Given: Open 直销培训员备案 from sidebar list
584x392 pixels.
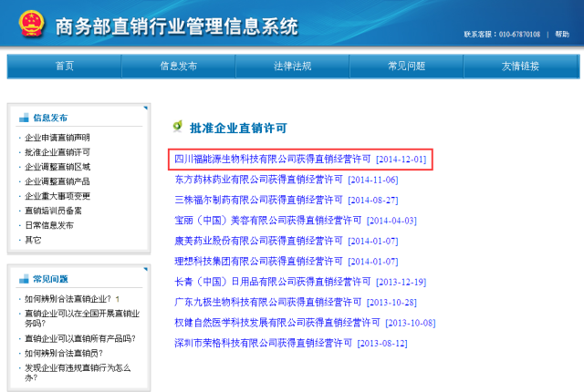Looking at the screenshot, I should [57, 211].
